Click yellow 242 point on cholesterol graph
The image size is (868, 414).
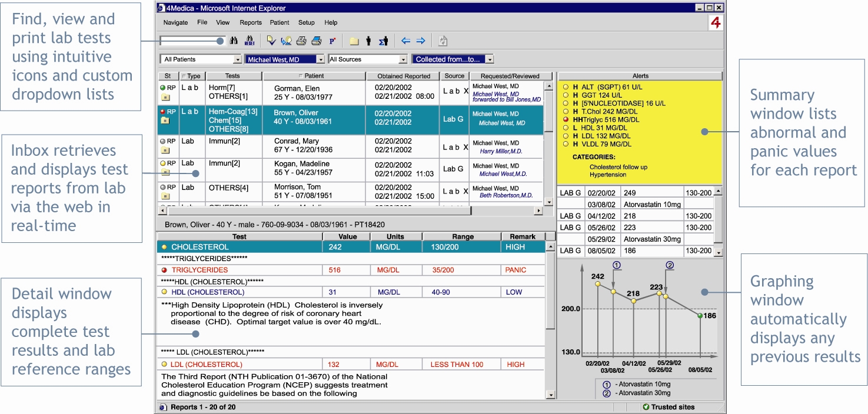[598, 284]
